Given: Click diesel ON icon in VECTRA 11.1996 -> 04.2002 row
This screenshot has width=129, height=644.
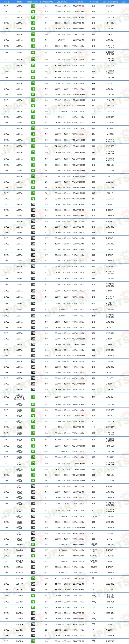Looking at the screenshot, I should point(33,584).
